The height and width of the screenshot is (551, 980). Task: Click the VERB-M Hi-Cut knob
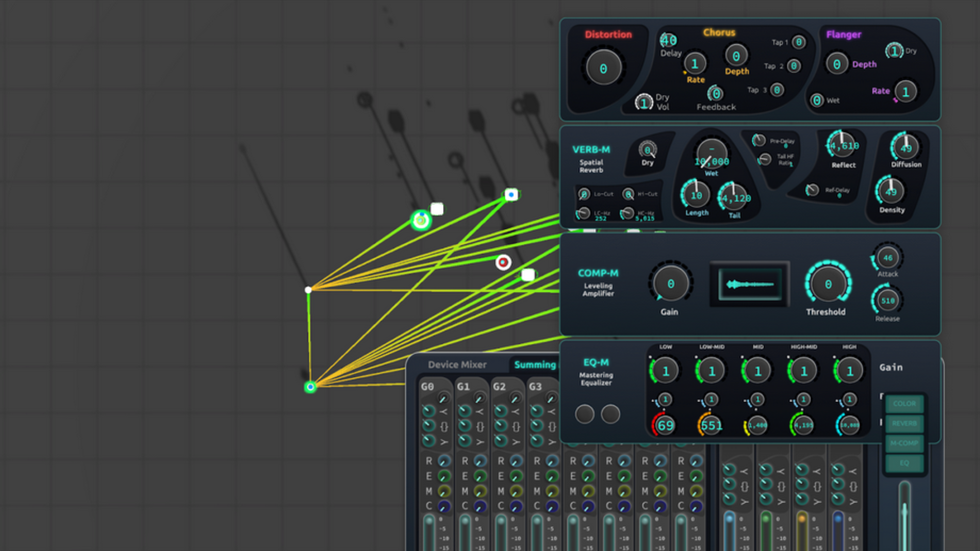click(628, 194)
